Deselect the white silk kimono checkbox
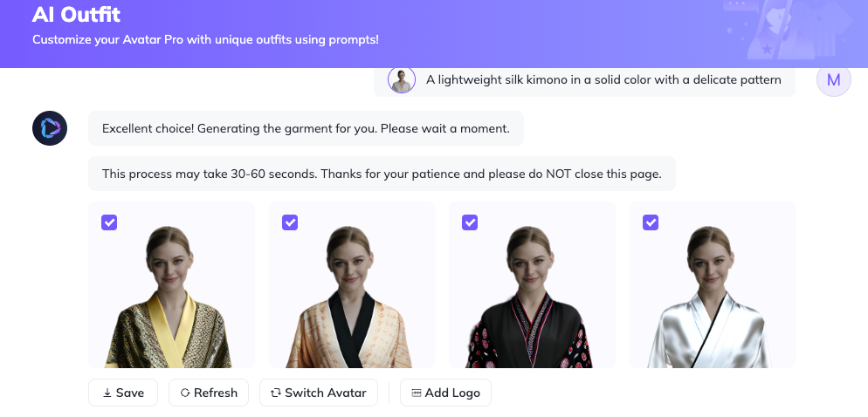 pos(651,222)
